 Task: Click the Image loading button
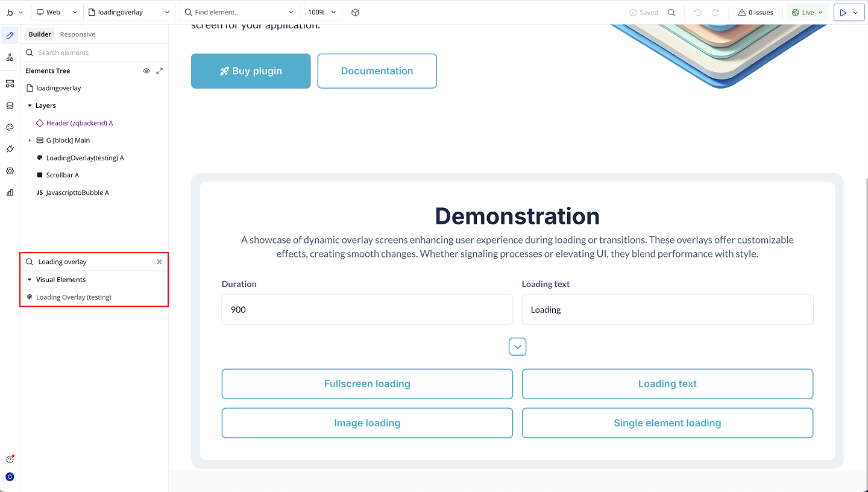pyautogui.click(x=367, y=423)
